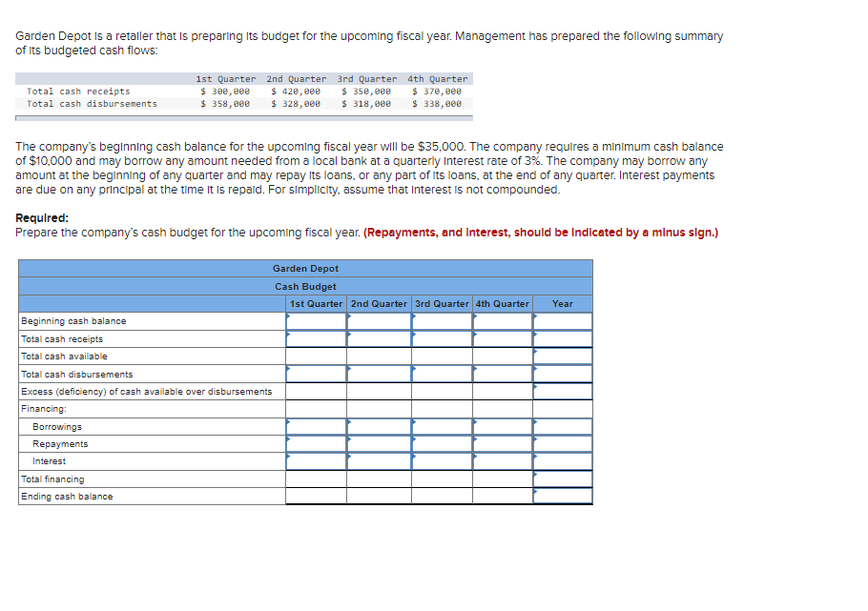The width and height of the screenshot is (868, 611).
Task: Select Borrowings Year cell
Action: [563, 427]
